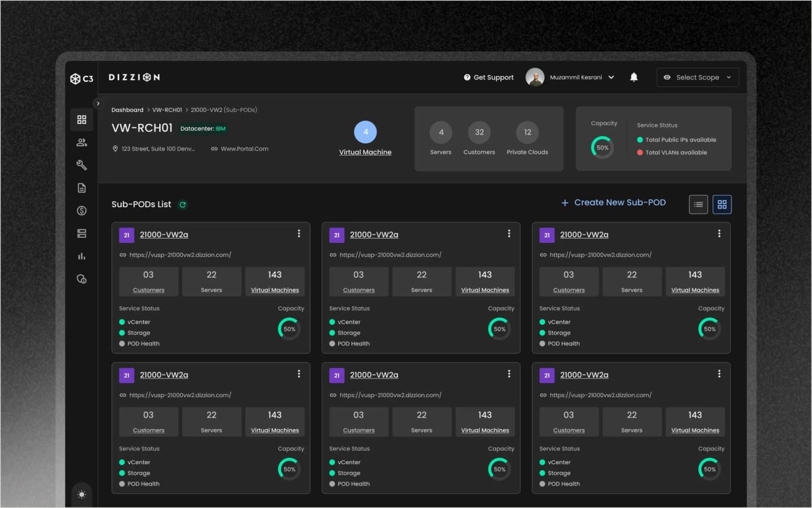Viewport: 812px width, 508px height.
Task: Toggle light theme with the sun icon
Action: [82, 494]
